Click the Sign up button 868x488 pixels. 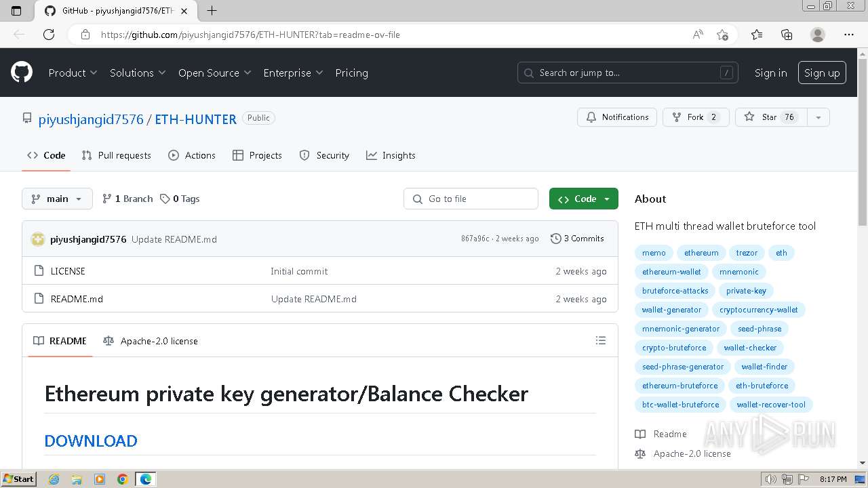pos(822,73)
